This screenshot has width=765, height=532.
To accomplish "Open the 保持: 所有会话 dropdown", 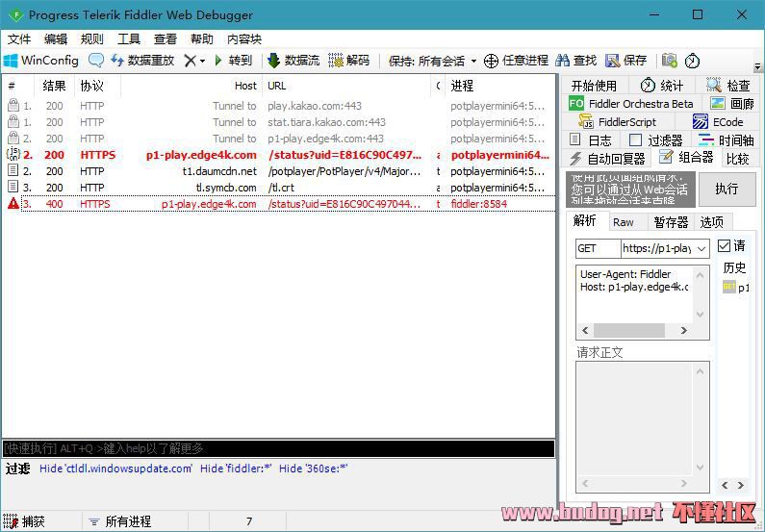I will (432, 61).
